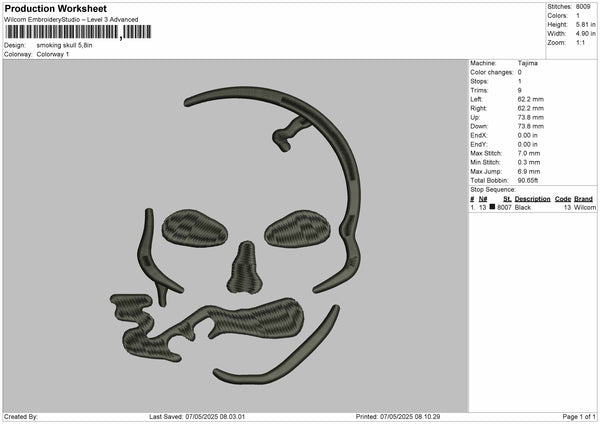Click the St. column header
This screenshot has width=600, height=424.
[507, 199]
